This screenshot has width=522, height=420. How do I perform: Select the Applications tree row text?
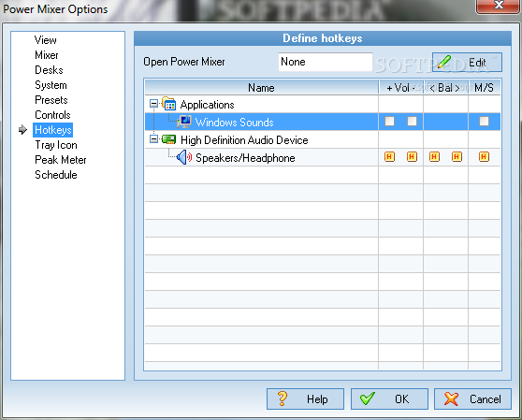pyautogui.click(x=207, y=105)
